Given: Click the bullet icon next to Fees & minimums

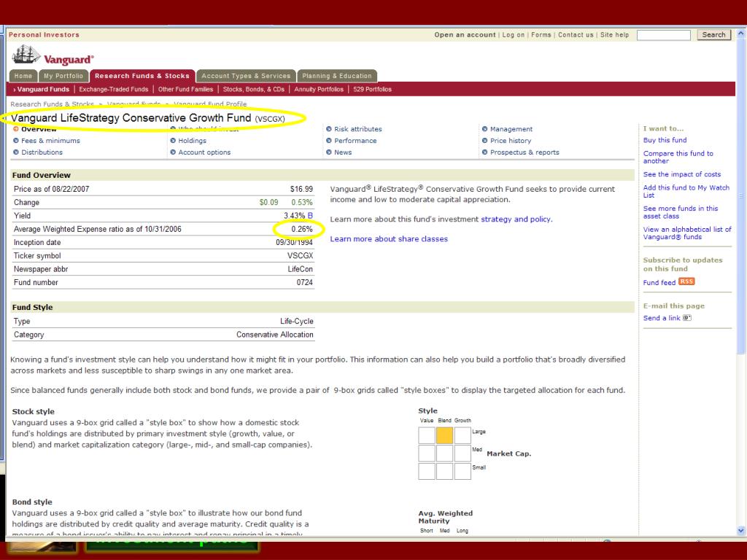Looking at the screenshot, I should pyautogui.click(x=16, y=141).
